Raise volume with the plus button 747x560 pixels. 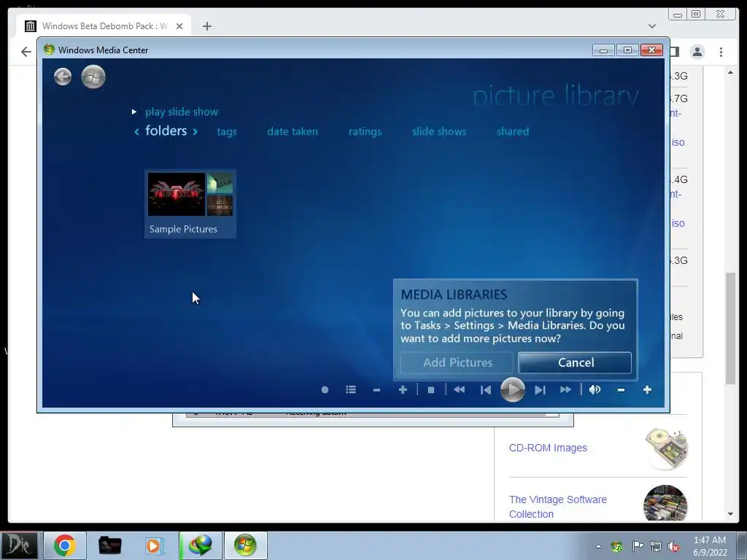click(x=647, y=390)
